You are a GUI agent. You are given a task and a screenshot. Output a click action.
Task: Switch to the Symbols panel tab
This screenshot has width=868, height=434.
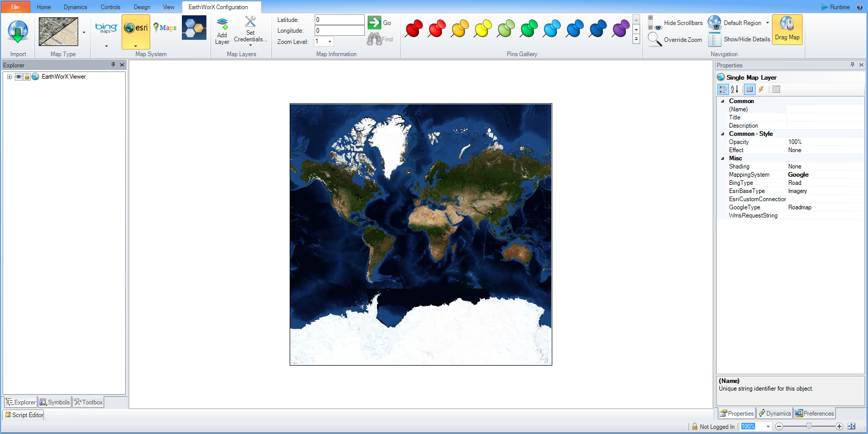click(55, 402)
